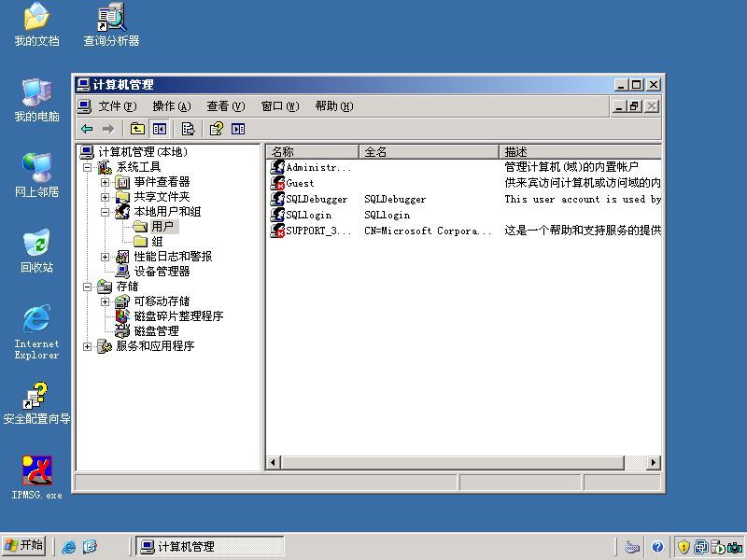Restore the inner MDI child window

[635, 106]
